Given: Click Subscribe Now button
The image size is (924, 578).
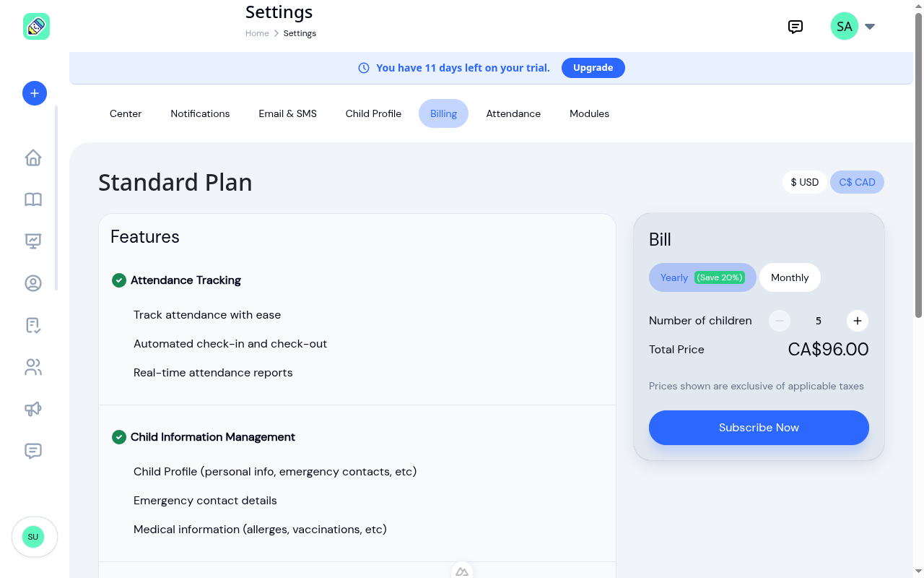Looking at the screenshot, I should click(759, 428).
